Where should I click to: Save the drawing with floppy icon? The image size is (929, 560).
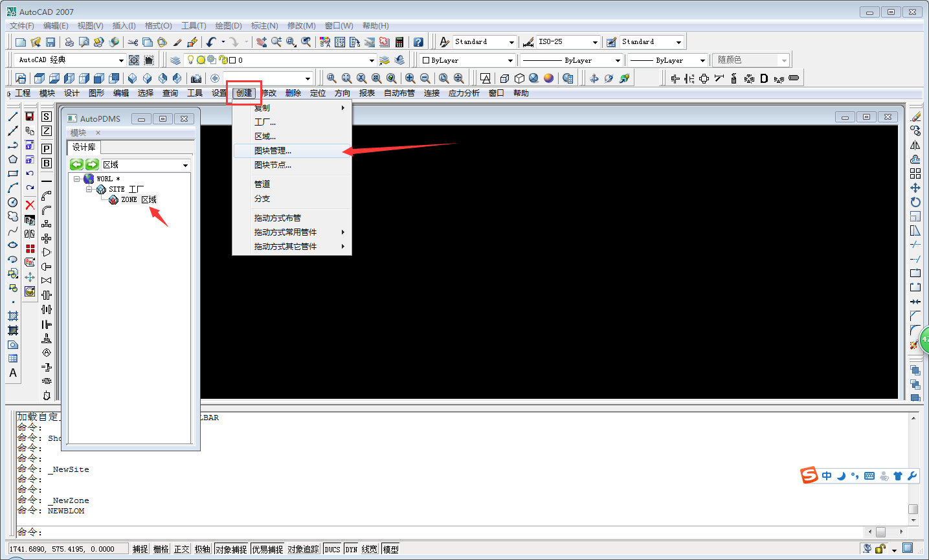[50, 42]
